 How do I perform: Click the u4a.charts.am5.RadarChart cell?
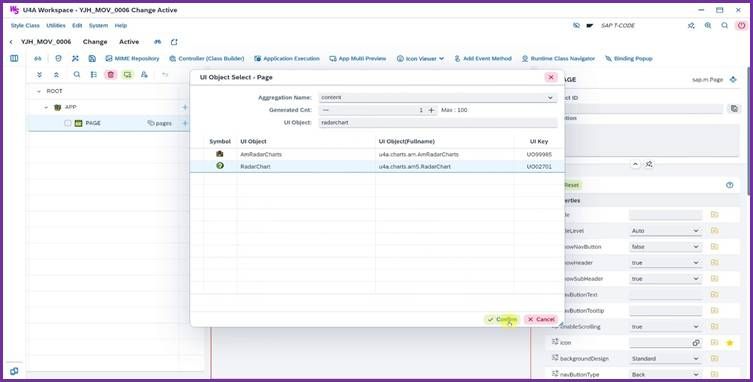click(x=415, y=167)
